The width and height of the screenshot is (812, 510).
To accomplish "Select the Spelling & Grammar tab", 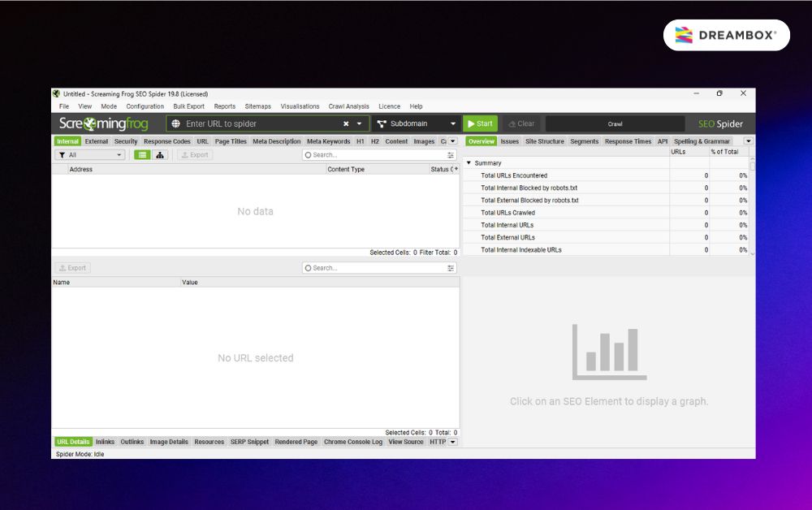I will pyautogui.click(x=702, y=141).
